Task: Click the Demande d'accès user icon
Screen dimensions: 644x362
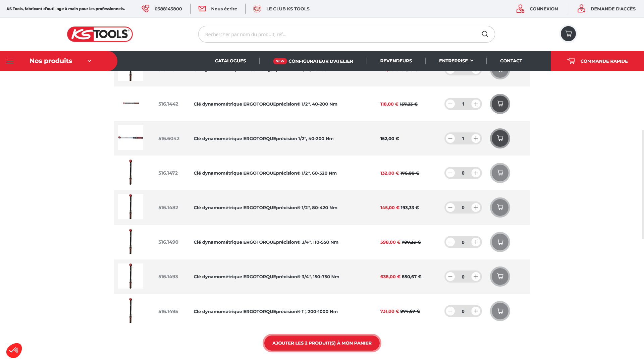Action: pyautogui.click(x=581, y=9)
